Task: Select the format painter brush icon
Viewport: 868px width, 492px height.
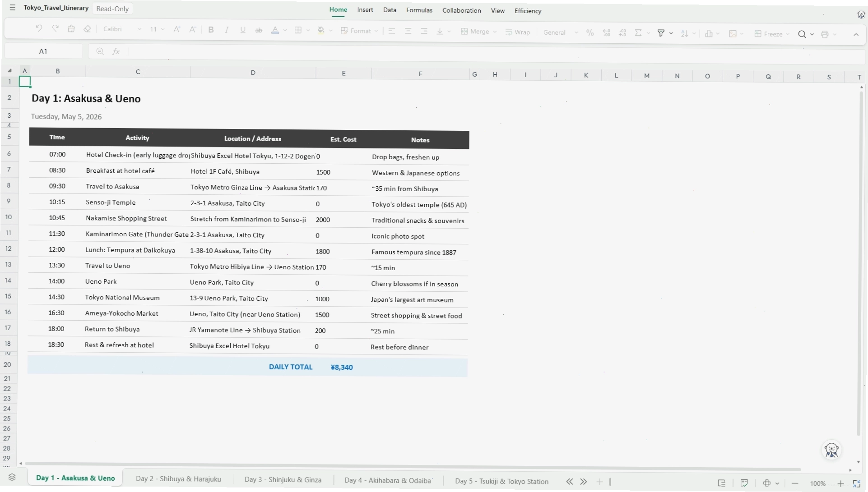Action: 71,29
